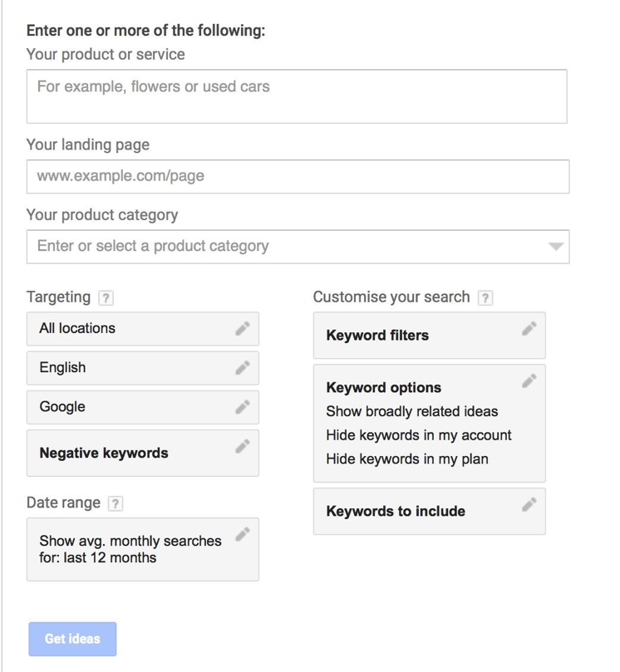620x672 pixels.
Task: Edit the Keyword options settings
Action: point(528,379)
